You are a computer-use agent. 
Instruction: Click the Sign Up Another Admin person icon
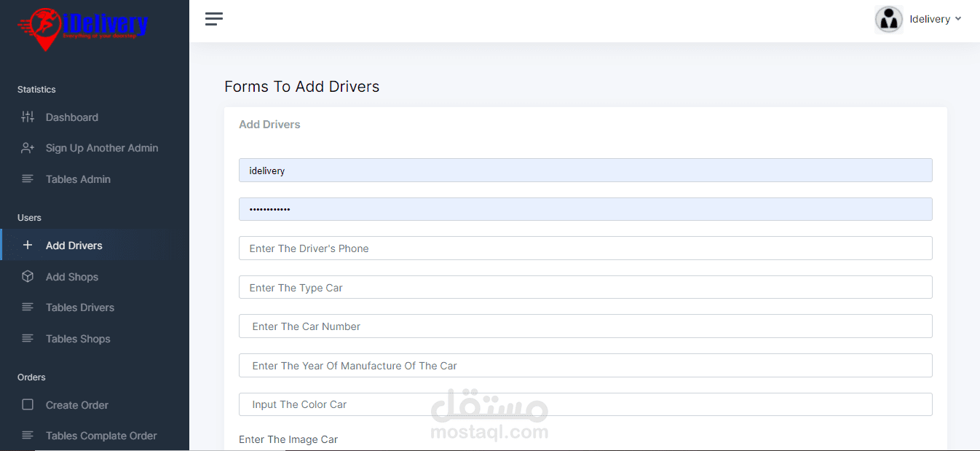pyautogui.click(x=28, y=148)
